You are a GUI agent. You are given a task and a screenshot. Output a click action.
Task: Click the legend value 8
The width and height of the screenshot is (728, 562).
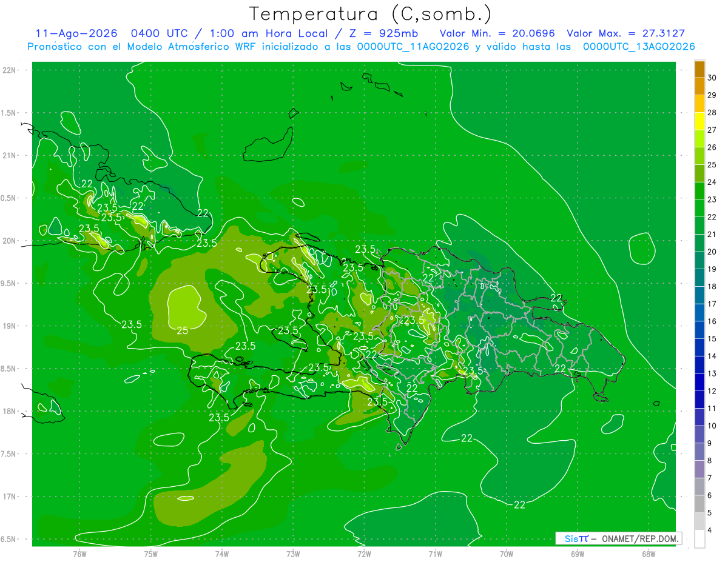(x=710, y=461)
